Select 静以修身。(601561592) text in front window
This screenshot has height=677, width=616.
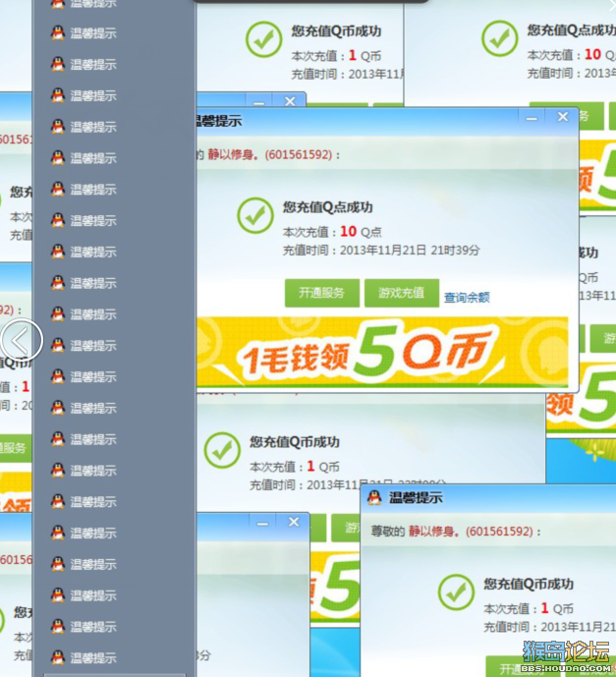click(x=270, y=154)
